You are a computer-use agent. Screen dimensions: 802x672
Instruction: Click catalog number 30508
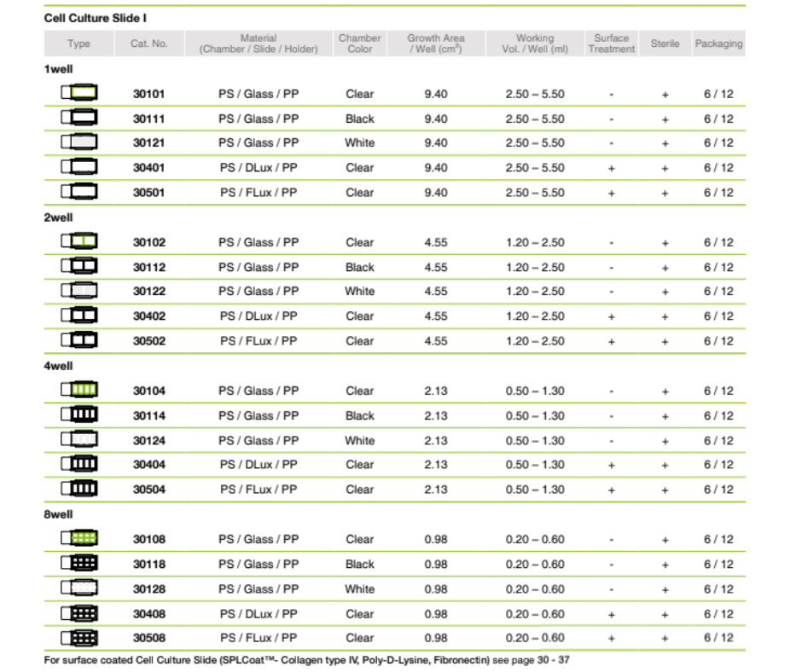click(149, 638)
